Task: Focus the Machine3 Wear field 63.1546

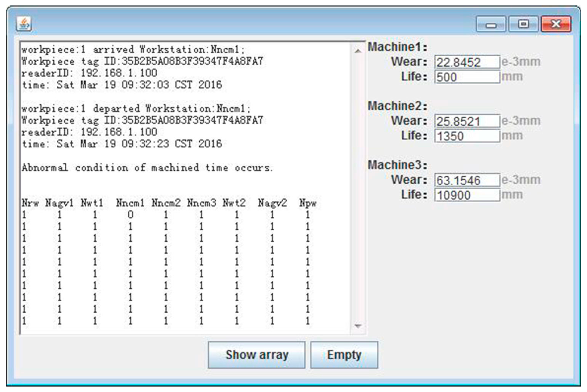Action: [467, 180]
